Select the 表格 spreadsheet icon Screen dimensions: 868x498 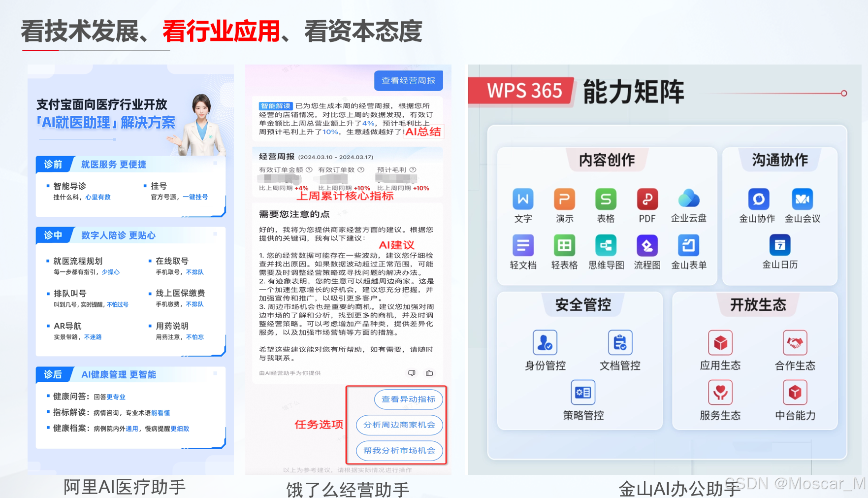coord(606,199)
